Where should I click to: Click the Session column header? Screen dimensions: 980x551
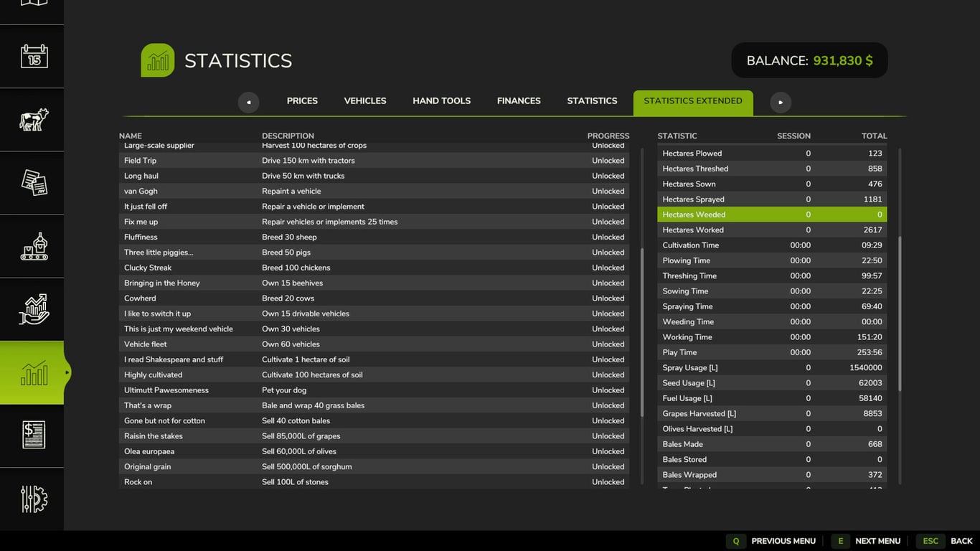click(x=793, y=136)
